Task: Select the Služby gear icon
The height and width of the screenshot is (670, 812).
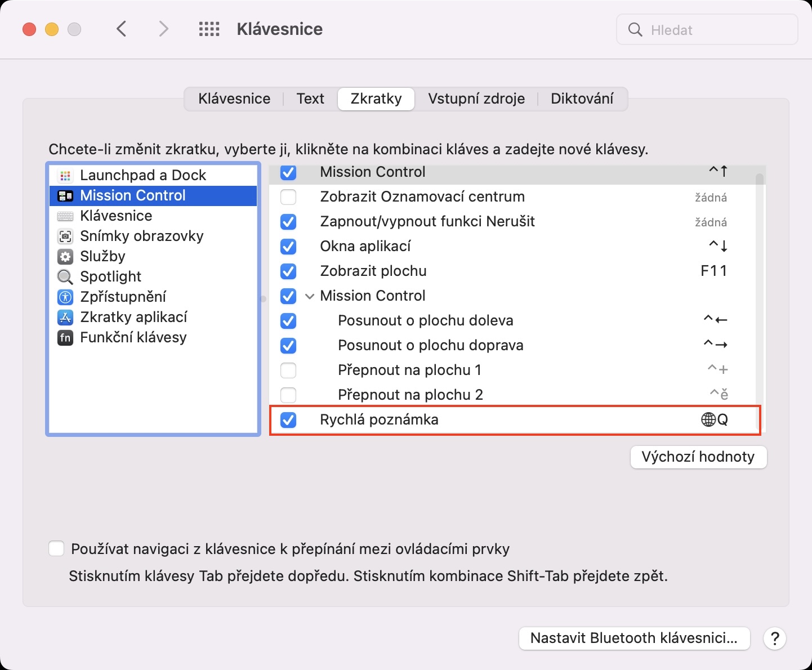Action: coord(65,257)
